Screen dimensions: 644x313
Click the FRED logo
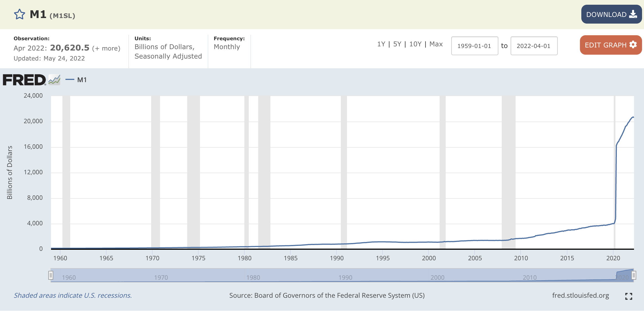[x=24, y=80]
